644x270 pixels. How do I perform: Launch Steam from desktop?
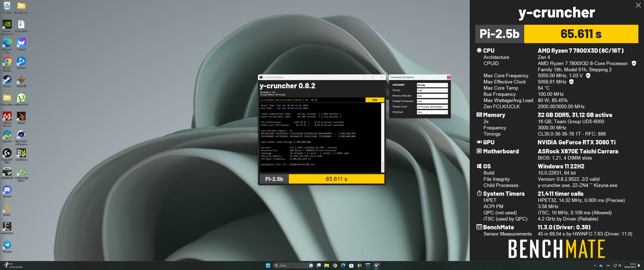(x=7, y=81)
